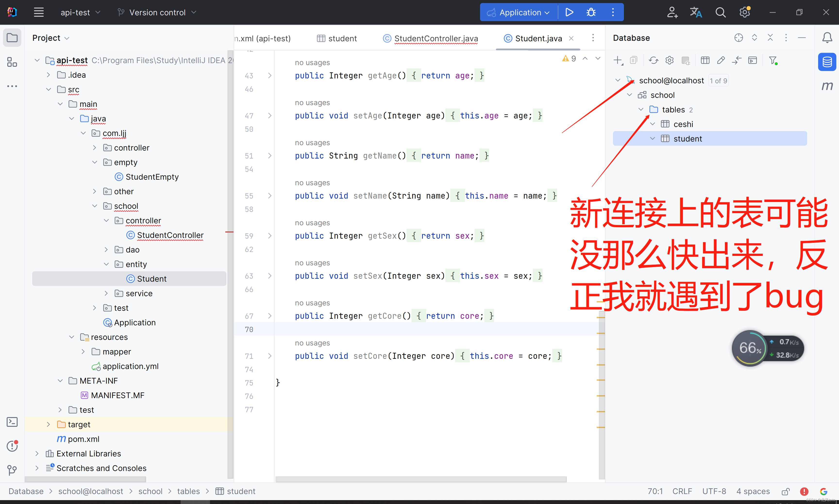This screenshot has height=504, width=839.
Task: Click Project panel horizontal scrollbar
Action: tap(85, 479)
